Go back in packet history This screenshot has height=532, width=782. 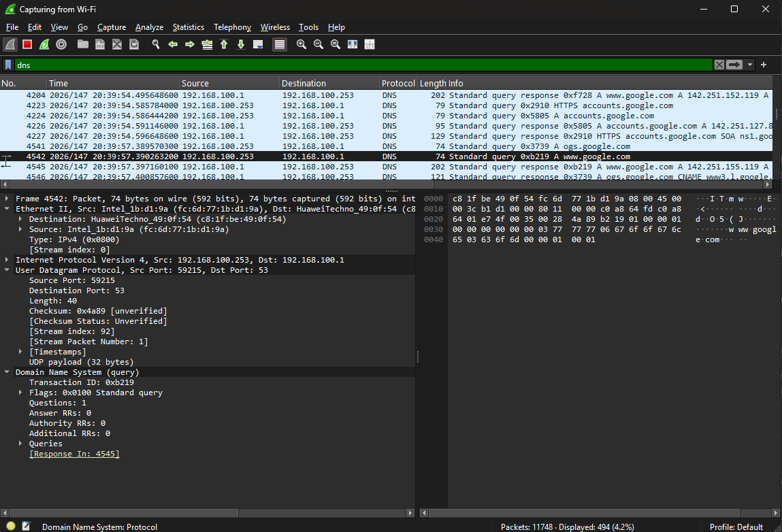[x=173, y=44]
